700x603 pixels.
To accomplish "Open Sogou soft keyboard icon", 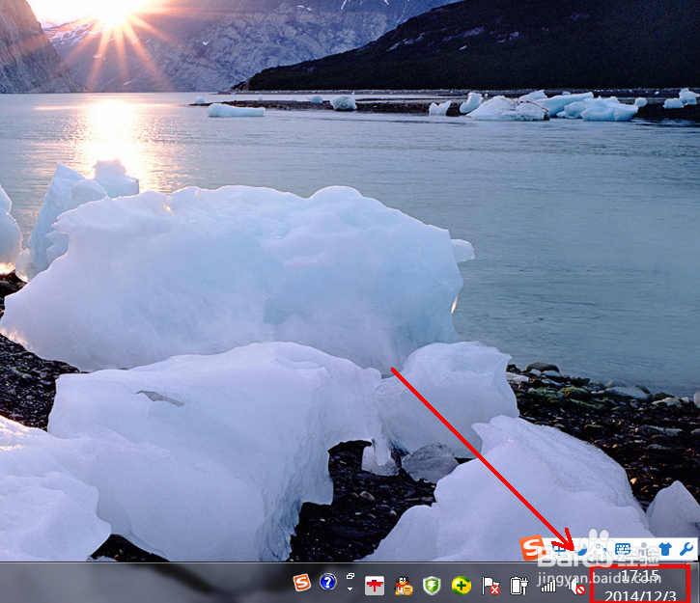I will [x=623, y=549].
